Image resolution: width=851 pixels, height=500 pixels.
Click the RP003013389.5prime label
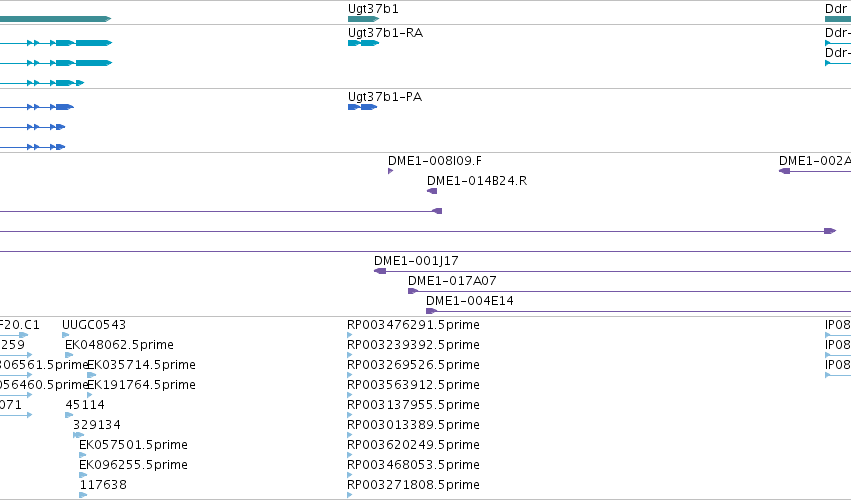pyautogui.click(x=413, y=425)
